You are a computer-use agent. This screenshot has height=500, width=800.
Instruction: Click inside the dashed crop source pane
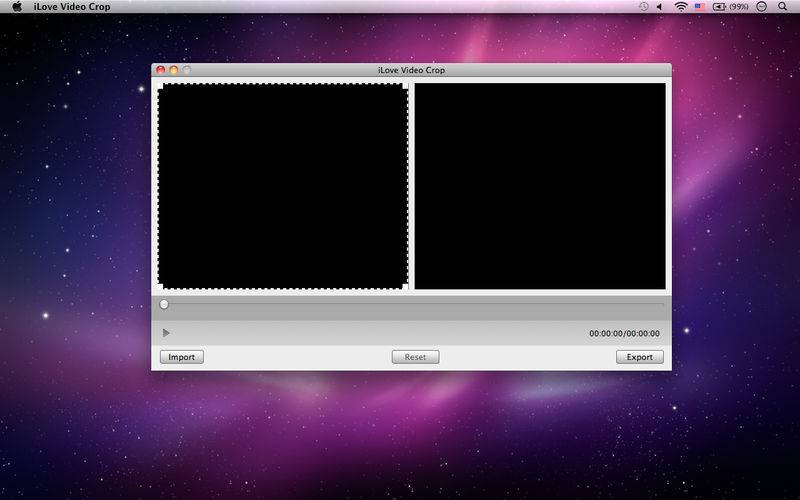(x=283, y=186)
